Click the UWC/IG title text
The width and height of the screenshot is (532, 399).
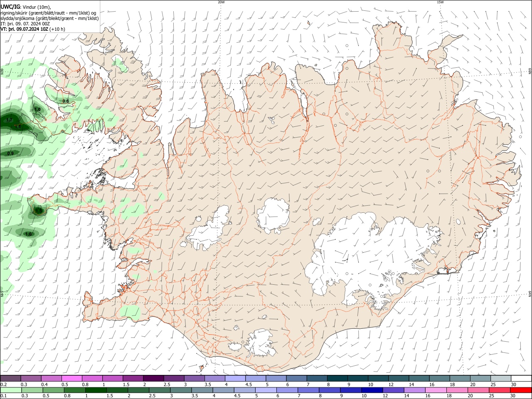(10, 7)
